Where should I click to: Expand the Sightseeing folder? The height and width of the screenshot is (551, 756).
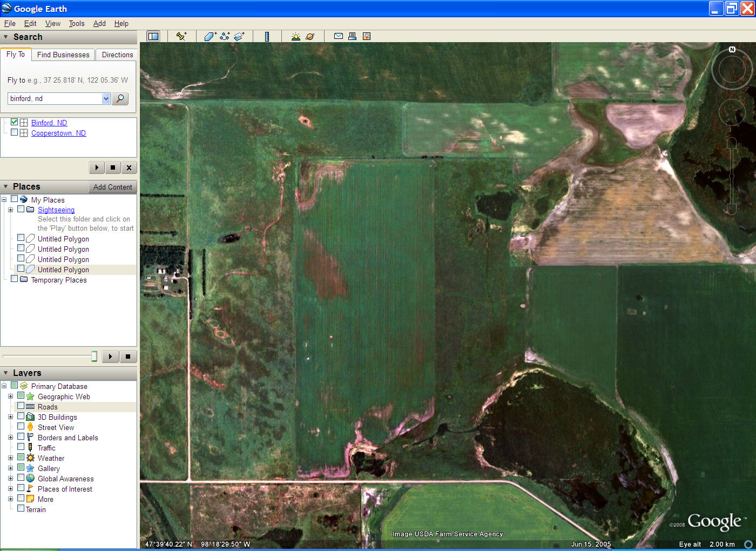(10, 210)
